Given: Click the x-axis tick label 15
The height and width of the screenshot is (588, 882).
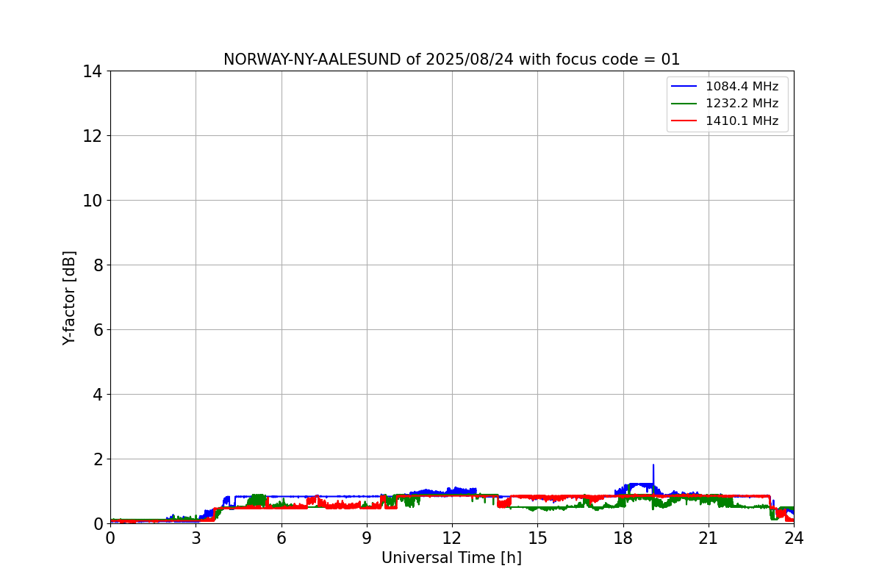Looking at the screenshot, I should (x=537, y=538).
